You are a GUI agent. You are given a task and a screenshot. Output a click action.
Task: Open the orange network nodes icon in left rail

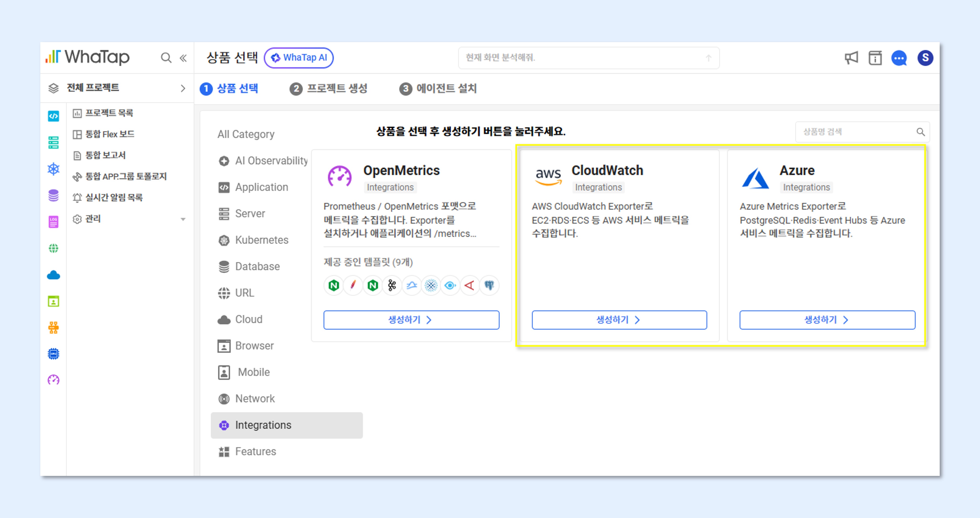[x=53, y=327]
